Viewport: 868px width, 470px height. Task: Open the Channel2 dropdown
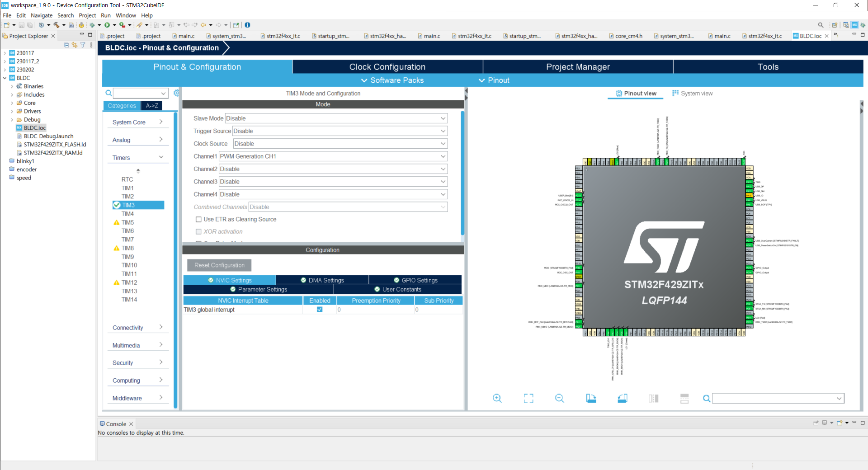tap(333, 169)
